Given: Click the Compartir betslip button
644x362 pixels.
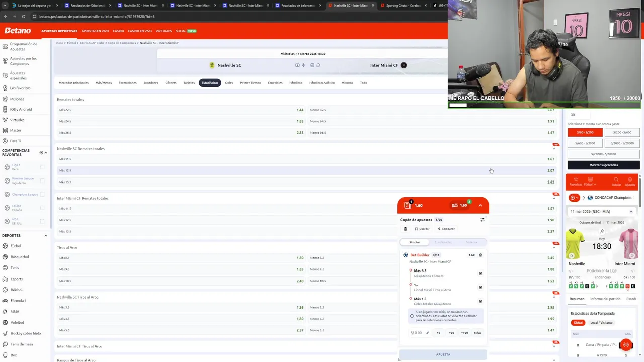Looking at the screenshot, I should 446,229.
